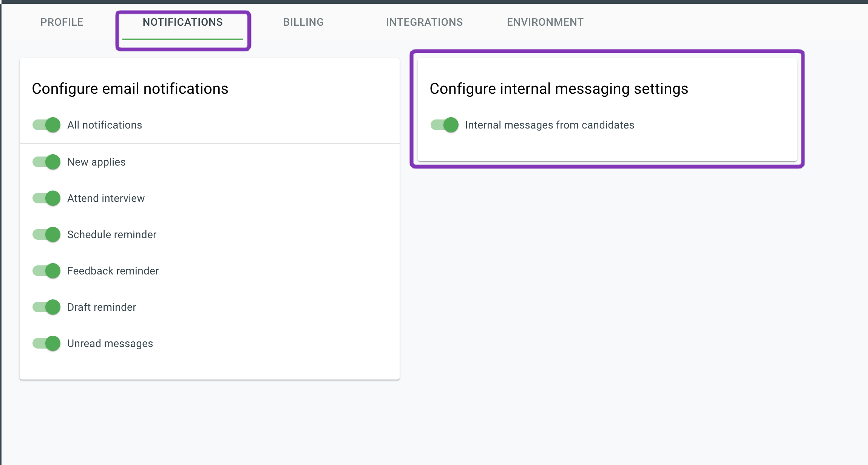Click the Unread messages label text

tap(110, 344)
